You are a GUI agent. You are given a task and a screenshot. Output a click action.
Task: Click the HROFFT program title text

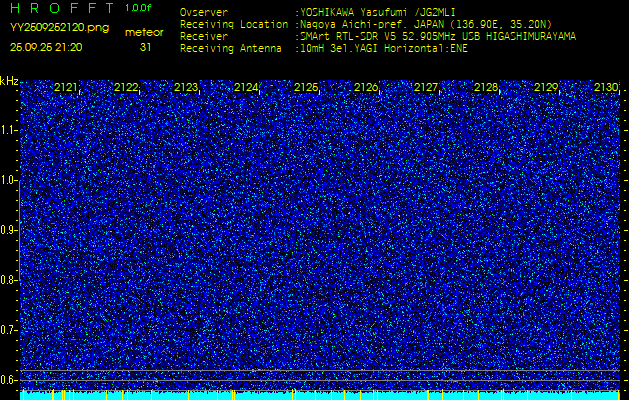[62, 8]
